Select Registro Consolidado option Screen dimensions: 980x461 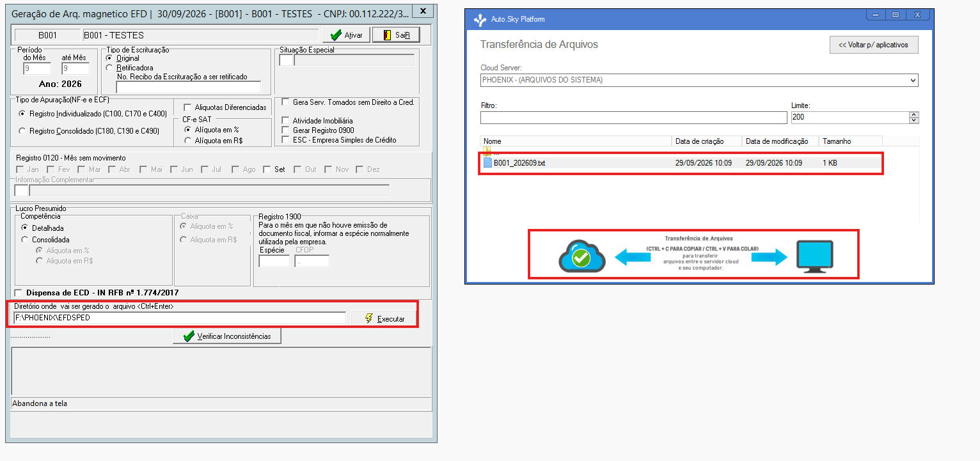(23, 131)
